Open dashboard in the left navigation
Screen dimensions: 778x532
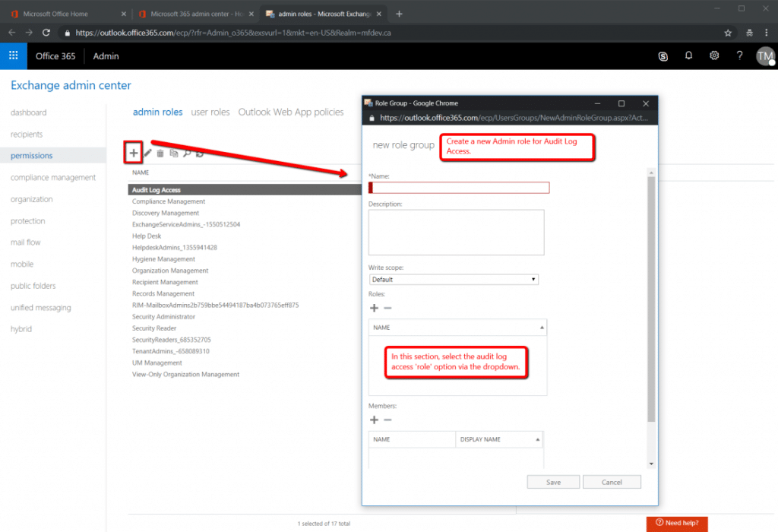(x=29, y=112)
